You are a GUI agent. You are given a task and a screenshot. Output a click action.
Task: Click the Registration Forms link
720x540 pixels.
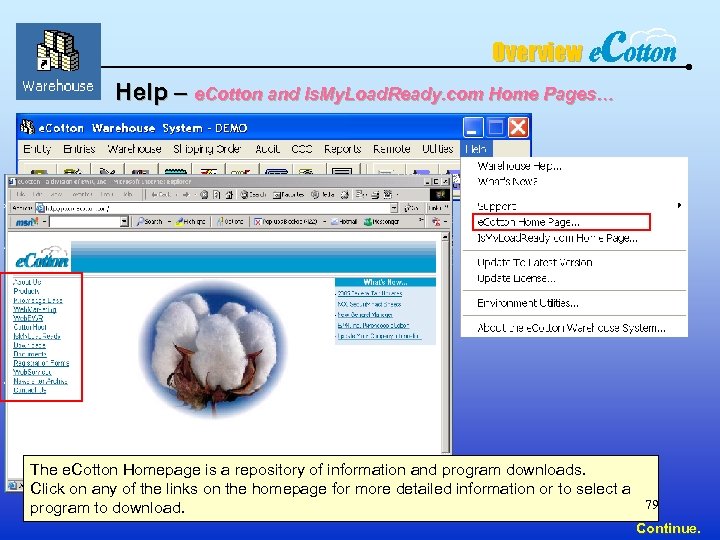coord(41,363)
